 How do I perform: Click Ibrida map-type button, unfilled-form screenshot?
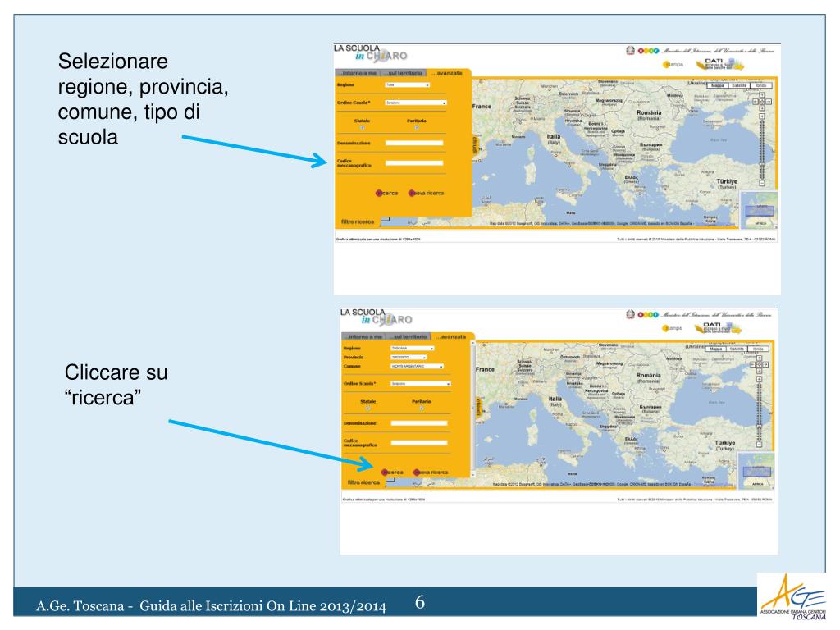(x=760, y=85)
